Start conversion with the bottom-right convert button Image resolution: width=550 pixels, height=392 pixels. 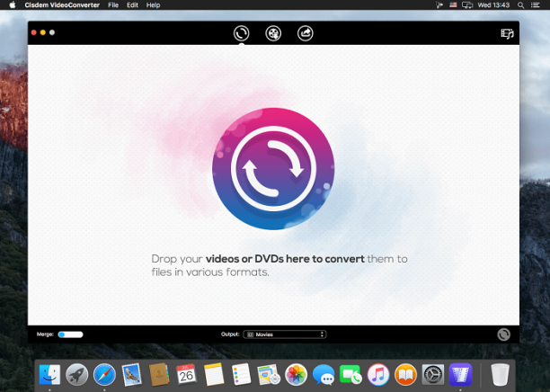(503, 334)
